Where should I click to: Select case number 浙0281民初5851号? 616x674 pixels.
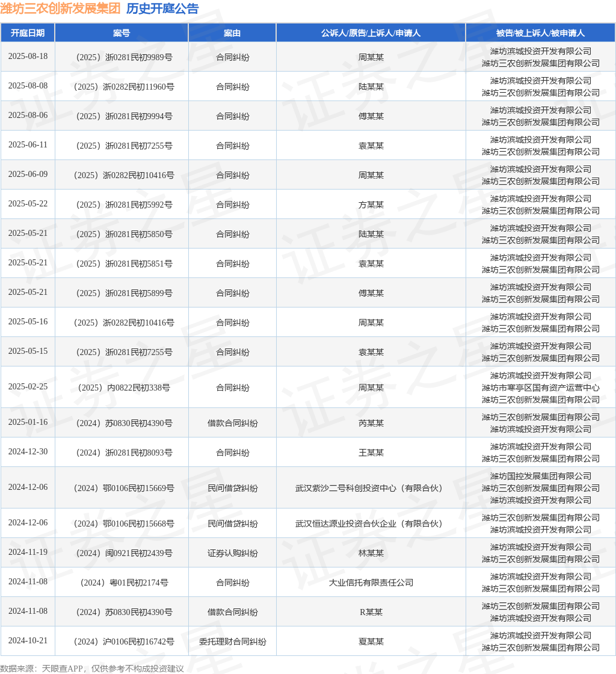tap(124, 264)
